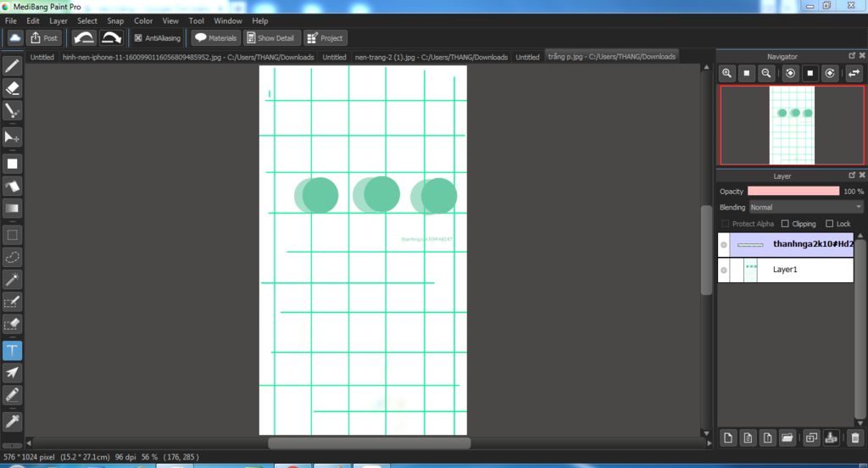Rotate the canvas right in Navigator
The width and height of the screenshot is (868, 468).
pyautogui.click(x=830, y=73)
